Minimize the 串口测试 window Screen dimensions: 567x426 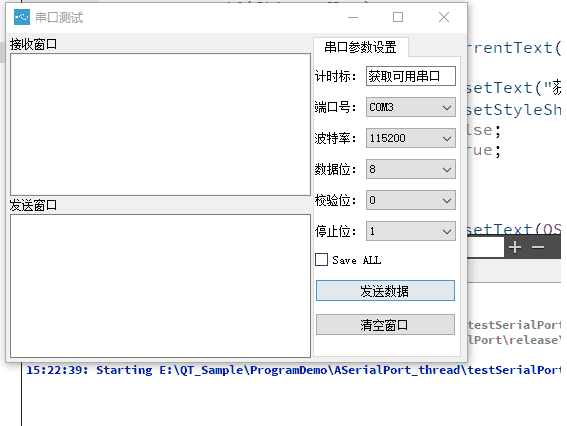(x=353, y=17)
